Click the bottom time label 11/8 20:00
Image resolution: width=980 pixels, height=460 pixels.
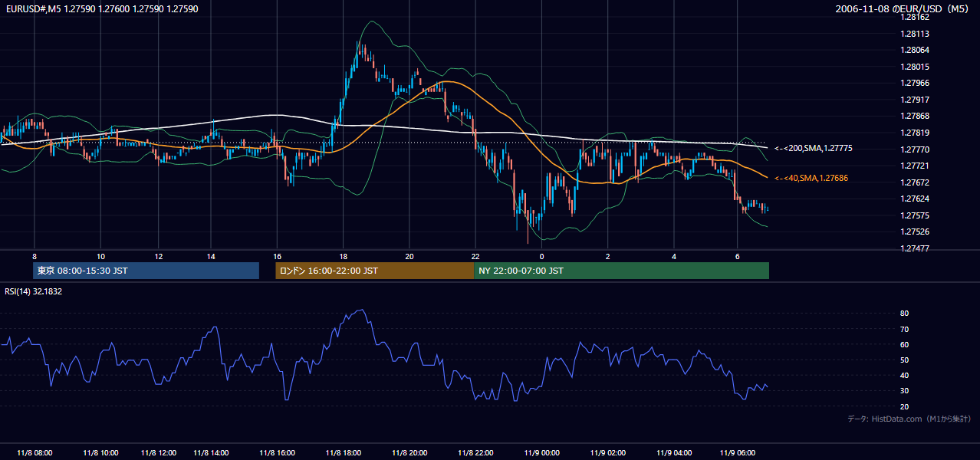pos(410,453)
